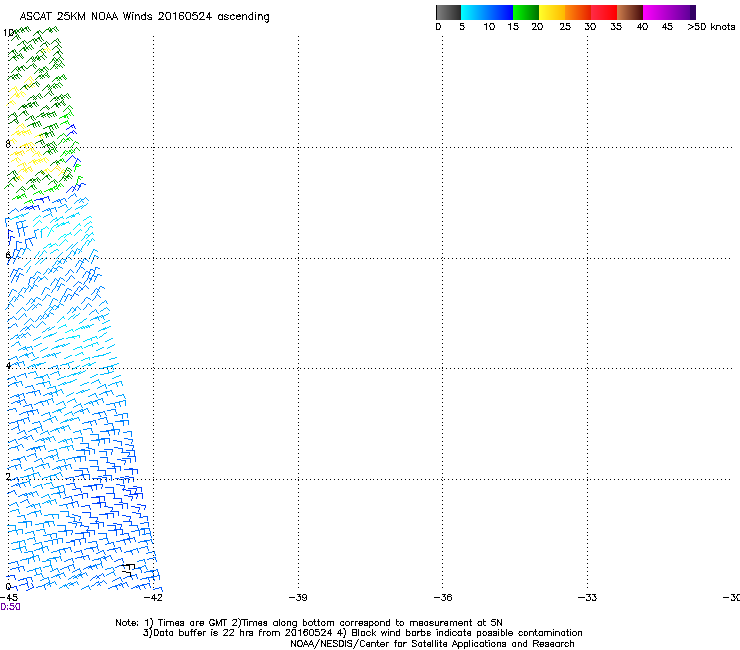Click the '15' label under the color bar
The height and width of the screenshot is (650, 740).
pyautogui.click(x=513, y=27)
